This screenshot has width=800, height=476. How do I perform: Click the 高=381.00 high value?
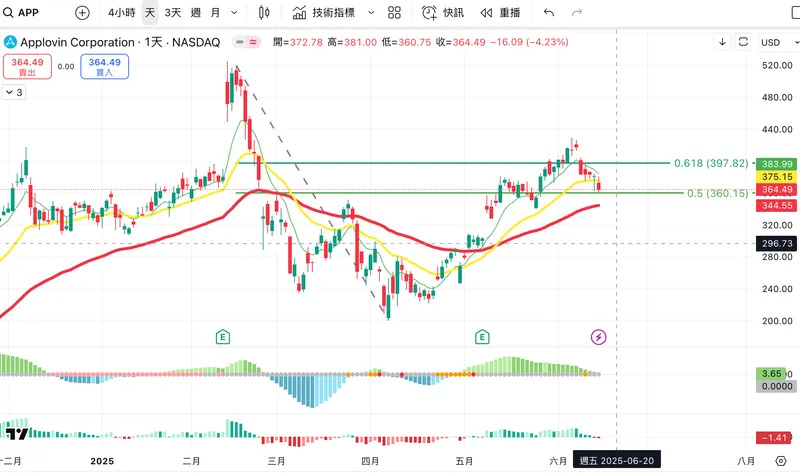click(352, 42)
